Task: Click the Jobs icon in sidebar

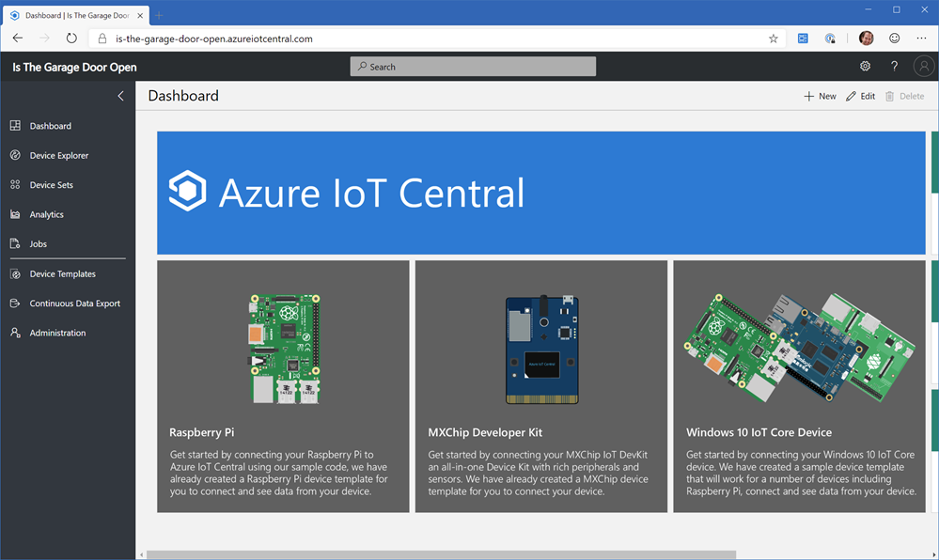Action: click(x=16, y=243)
